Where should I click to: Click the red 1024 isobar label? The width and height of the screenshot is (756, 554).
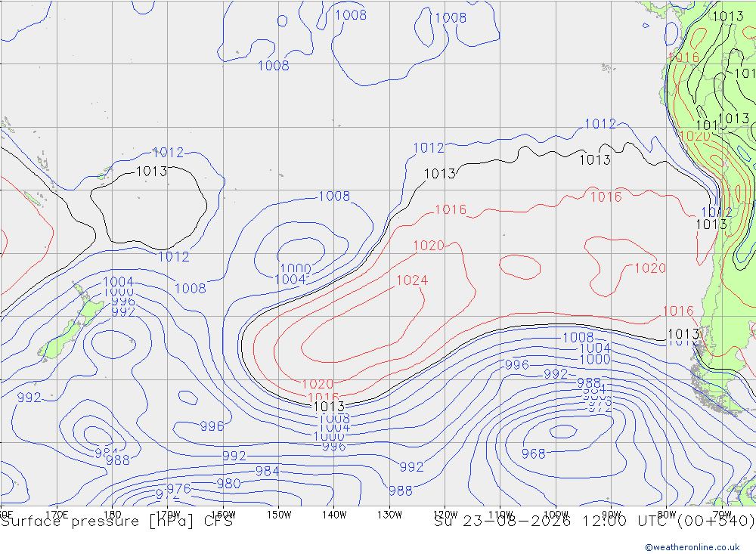pyautogui.click(x=412, y=280)
